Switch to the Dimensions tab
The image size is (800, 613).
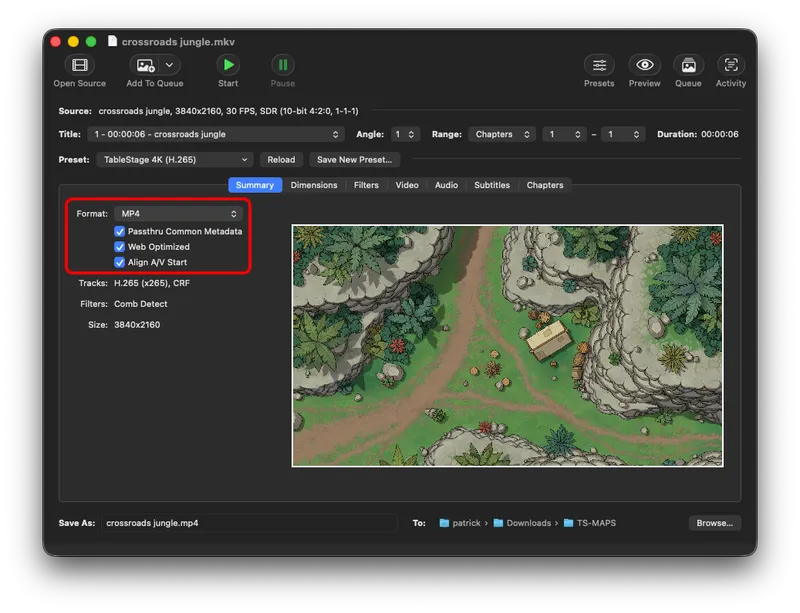314,185
